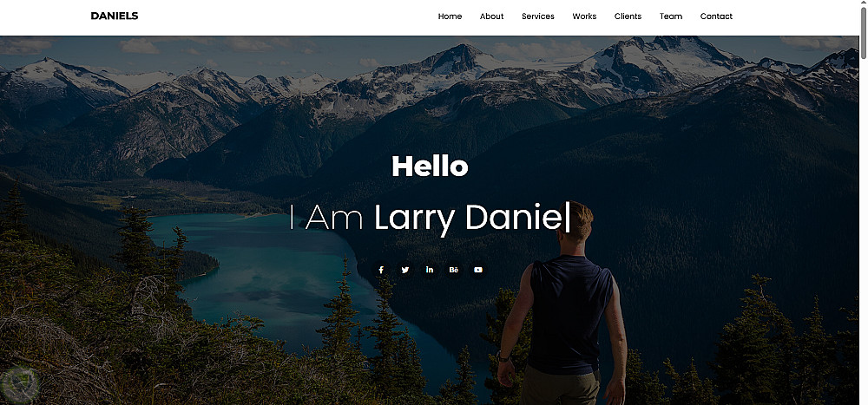
Task: Open the Facebook social icon
Action: (x=381, y=270)
